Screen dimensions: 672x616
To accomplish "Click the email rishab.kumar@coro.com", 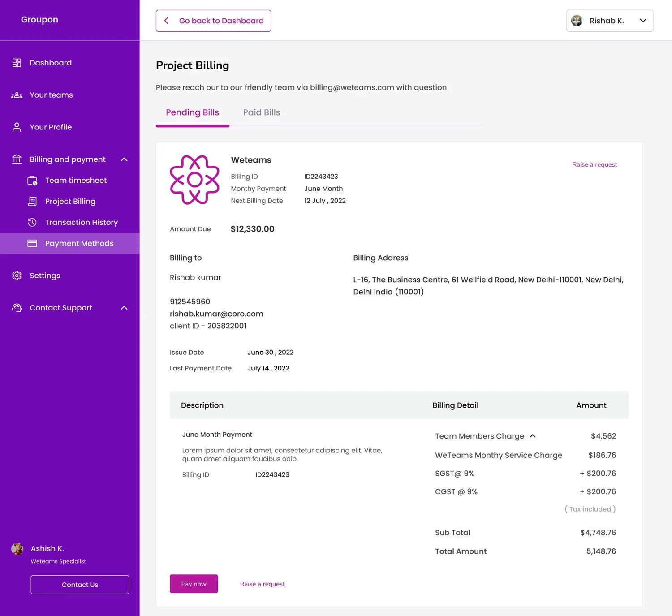I will pyautogui.click(x=216, y=314).
